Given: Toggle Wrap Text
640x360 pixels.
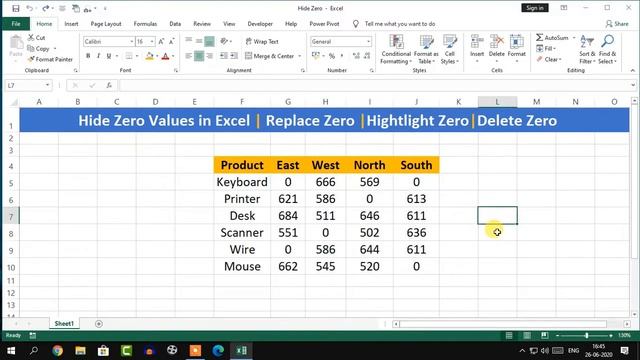Looking at the screenshot, I should click(x=262, y=42).
